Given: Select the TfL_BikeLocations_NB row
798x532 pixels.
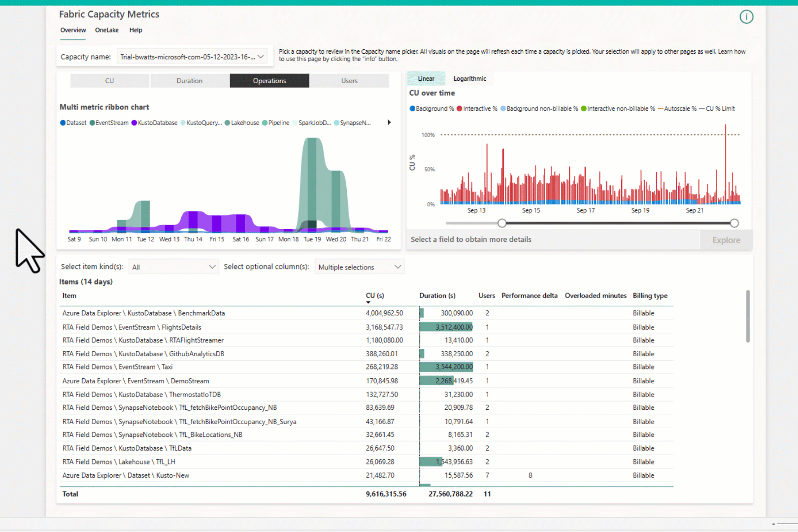Looking at the screenshot, I should 366,435.
